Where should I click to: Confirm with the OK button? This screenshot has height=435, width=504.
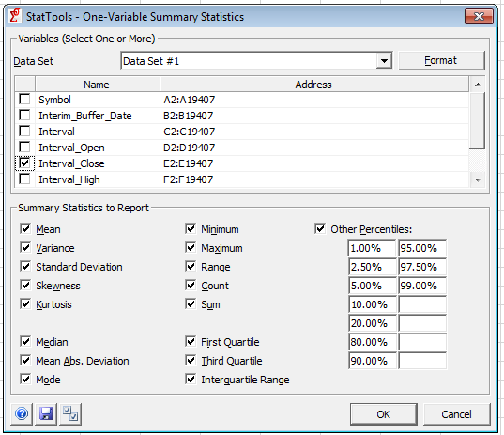click(x=384, y=414)
